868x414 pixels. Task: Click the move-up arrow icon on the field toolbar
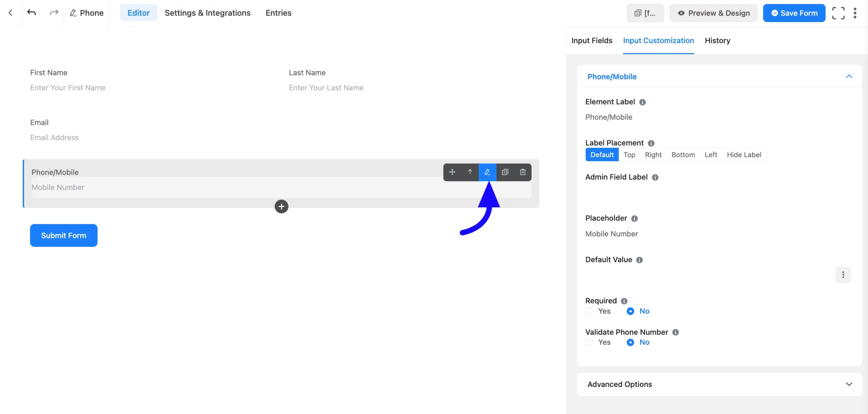(x=470, y=172)
